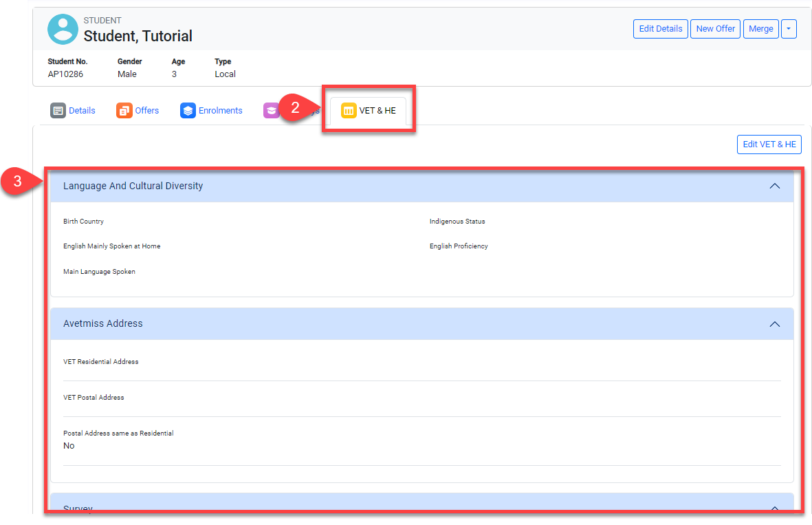Click the Birth Country field label
The image size is (812, 525).
(x=83, y=222)
